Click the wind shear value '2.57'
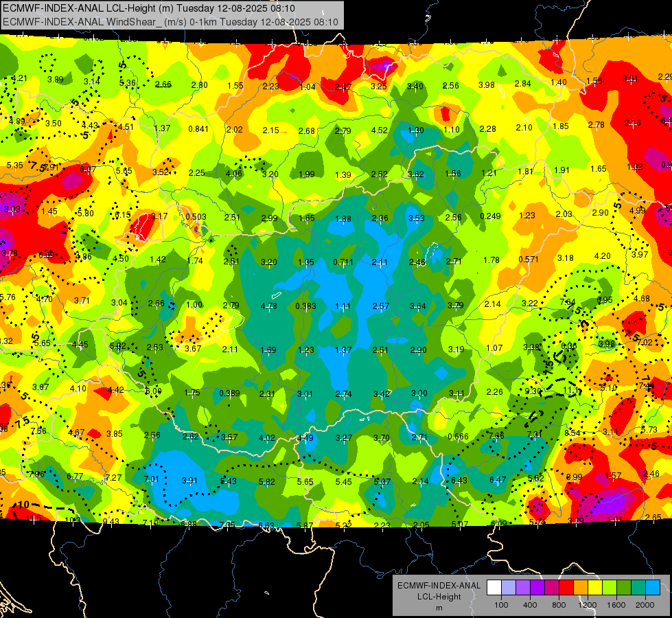Viewport: 672px width, 618px height. click(x=380, y=306)
